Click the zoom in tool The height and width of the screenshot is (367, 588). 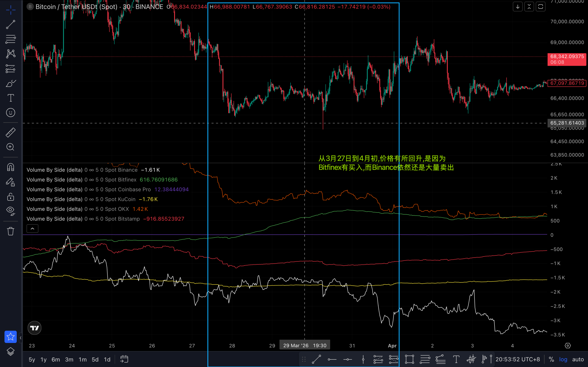pos(10,147)
